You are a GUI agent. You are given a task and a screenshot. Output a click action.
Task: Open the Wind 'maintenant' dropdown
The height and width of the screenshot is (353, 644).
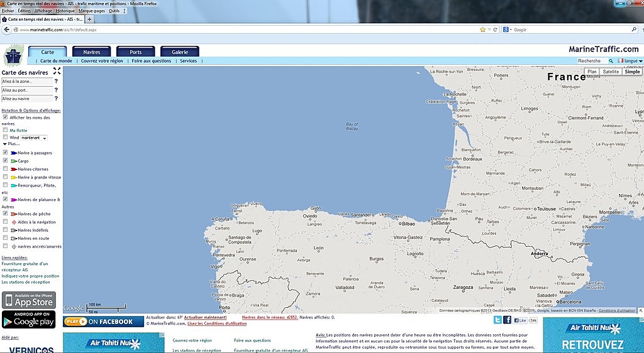click(x=34, y=138)
